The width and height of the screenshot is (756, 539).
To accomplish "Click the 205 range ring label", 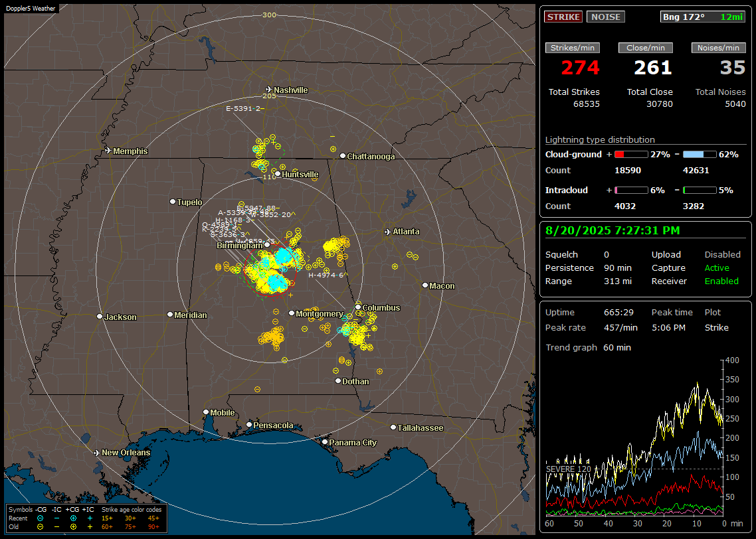I will 269,96.
